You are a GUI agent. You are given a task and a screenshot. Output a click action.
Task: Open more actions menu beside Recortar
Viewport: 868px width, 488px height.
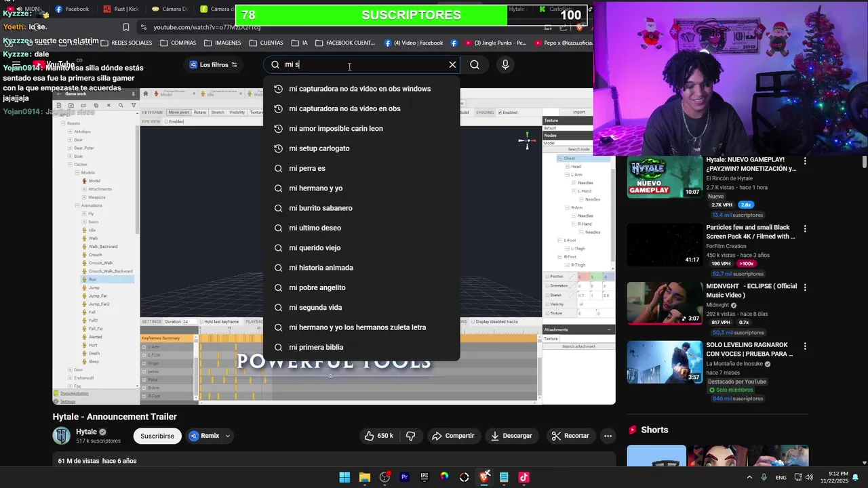pos(608,436)
